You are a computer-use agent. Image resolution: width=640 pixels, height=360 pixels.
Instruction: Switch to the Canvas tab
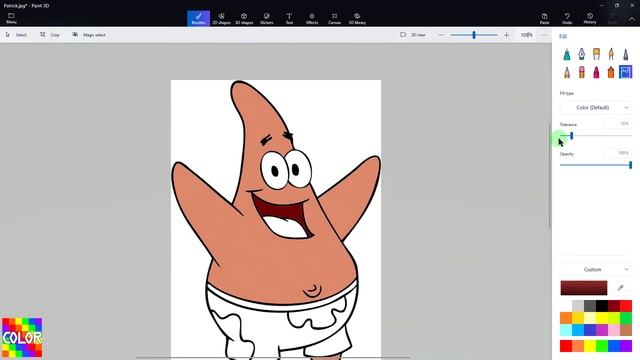coord(334,18)
